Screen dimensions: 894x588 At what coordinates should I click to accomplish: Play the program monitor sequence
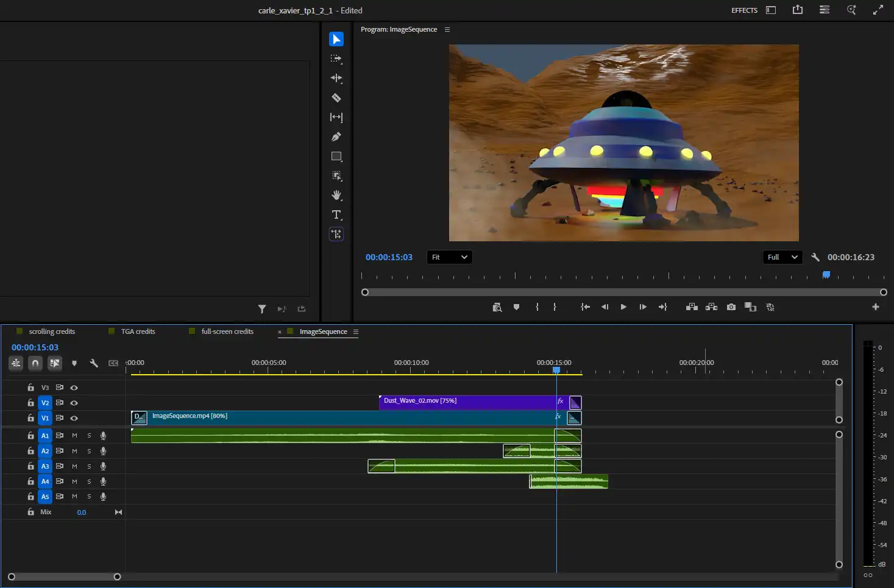pyautogui.click(x=623, y=307)
